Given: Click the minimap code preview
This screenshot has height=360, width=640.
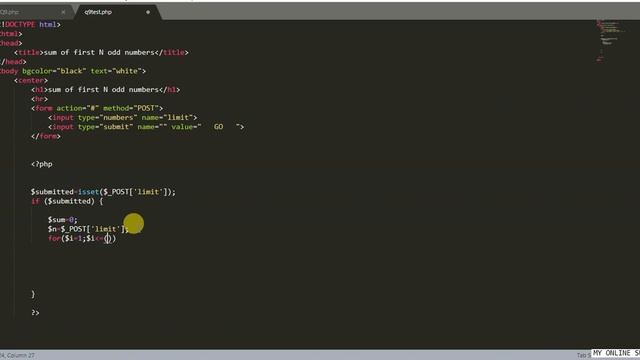Looking at the screenshot, I should 610,40.
